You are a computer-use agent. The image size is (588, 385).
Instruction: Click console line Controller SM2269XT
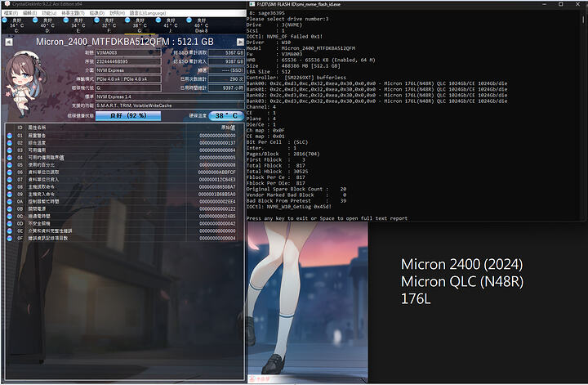click(x=296, y=78)
